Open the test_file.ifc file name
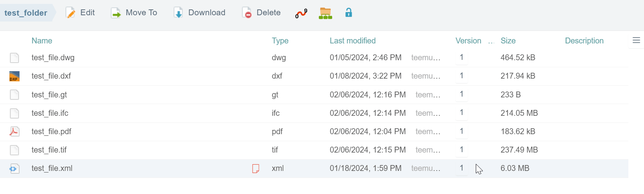This screenshot has width=644, height=194. tap(50, 113)
